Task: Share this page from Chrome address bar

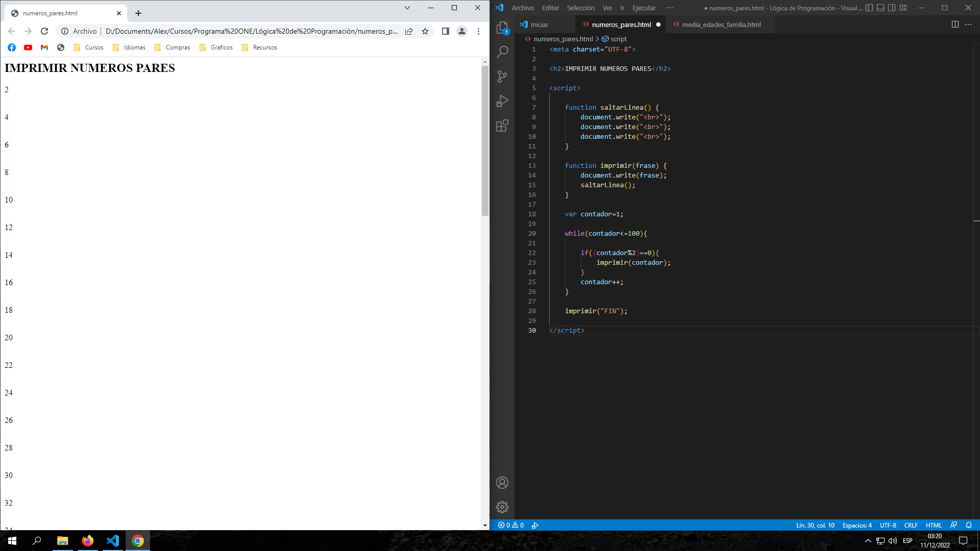Action: [409, 31]
